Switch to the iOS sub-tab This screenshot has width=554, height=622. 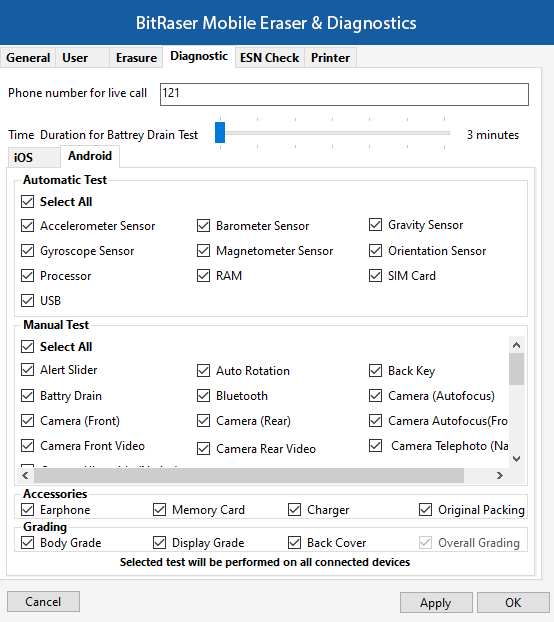point(34,157)
